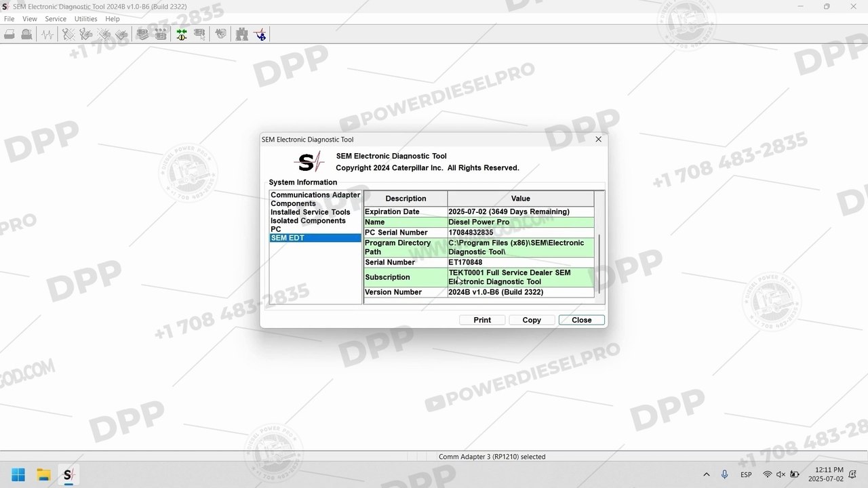Click the Print button in dialog
The height and width of the screenshot is (488, 868).
pyautogui.click(x=482, y=320)
